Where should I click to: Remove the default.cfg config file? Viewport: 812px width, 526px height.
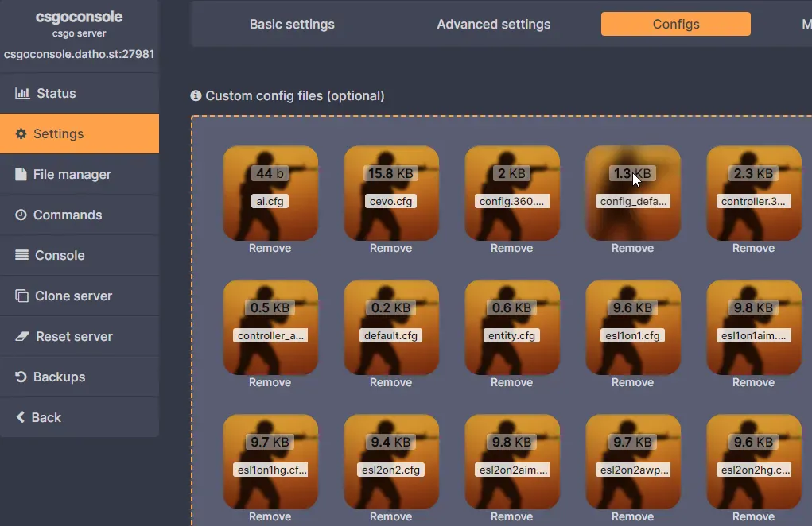click(390, 382)
